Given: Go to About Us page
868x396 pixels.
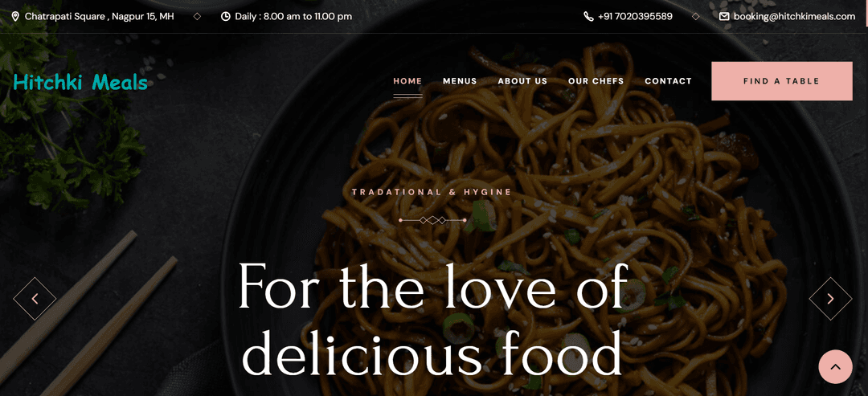Looking at the screenshot, I should pos(522,81).
